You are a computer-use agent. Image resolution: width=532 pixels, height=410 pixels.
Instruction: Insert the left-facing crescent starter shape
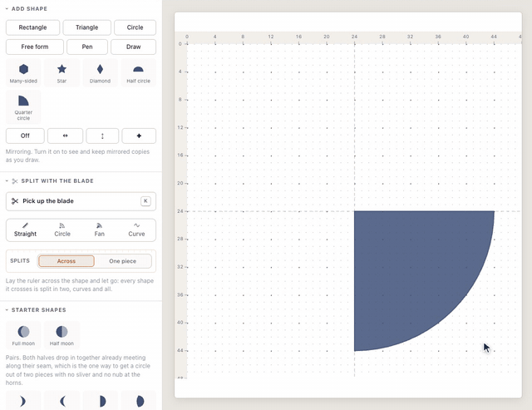62,401
